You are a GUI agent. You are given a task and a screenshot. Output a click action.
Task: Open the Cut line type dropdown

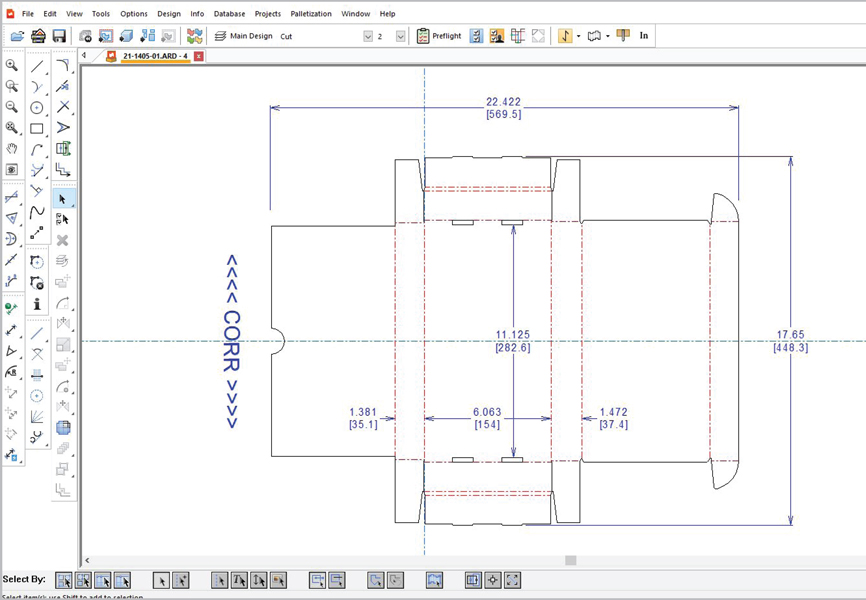[368, 36]
